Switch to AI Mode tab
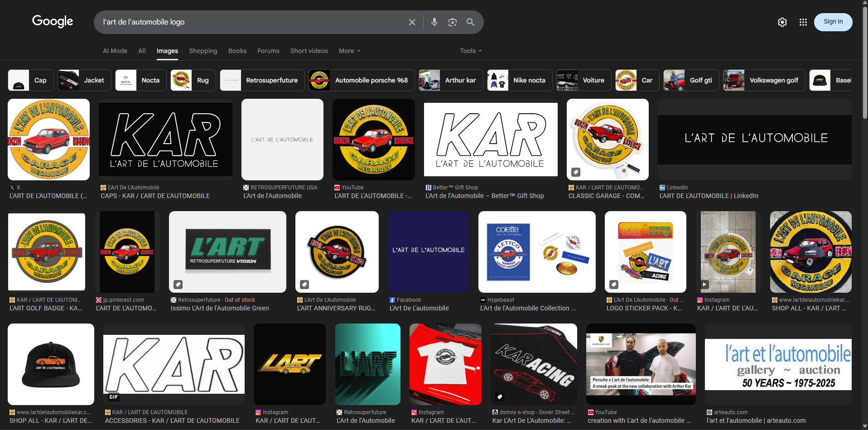Viewport: 868px width, 430px height. click(x=115, y=51)
